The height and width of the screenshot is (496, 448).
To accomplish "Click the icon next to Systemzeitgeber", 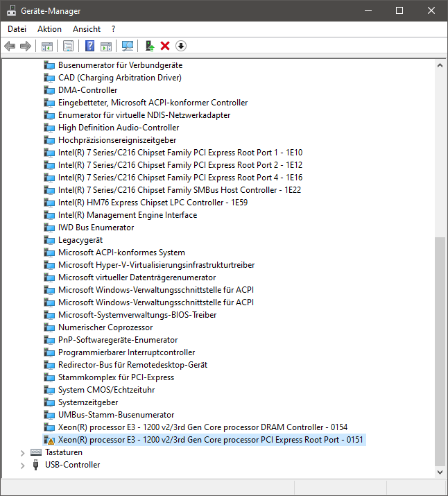I will pos(49,402).
